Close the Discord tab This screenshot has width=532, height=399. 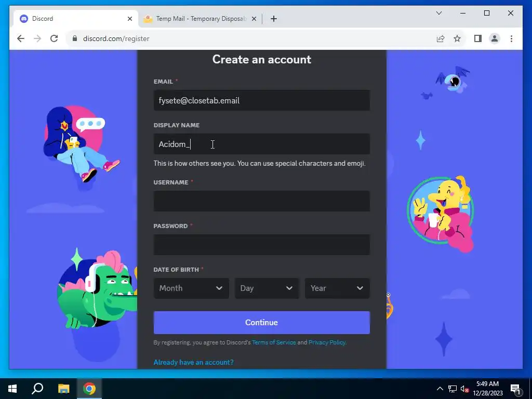(x=129, y=19)
